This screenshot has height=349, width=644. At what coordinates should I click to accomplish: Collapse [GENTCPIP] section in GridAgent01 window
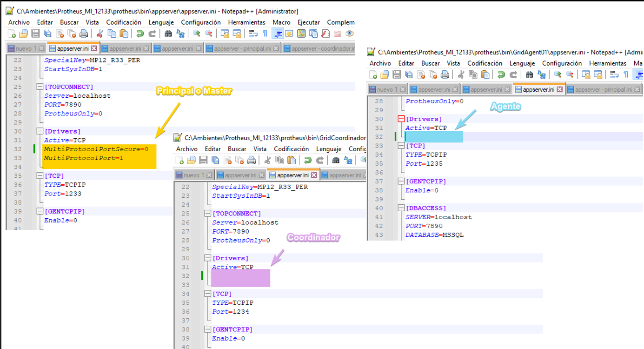(x=401, y=181)
